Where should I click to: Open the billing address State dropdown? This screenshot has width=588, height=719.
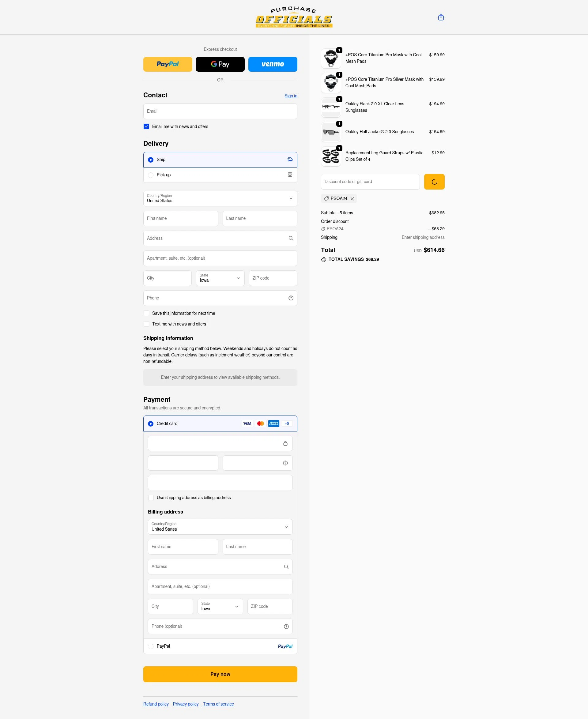(x=220, y=606)
